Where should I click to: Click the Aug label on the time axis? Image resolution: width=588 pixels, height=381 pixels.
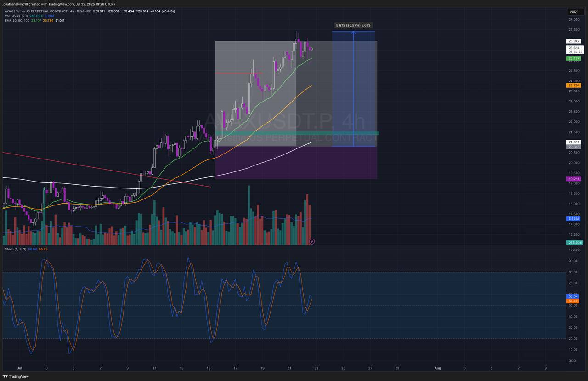click(437, 368)
